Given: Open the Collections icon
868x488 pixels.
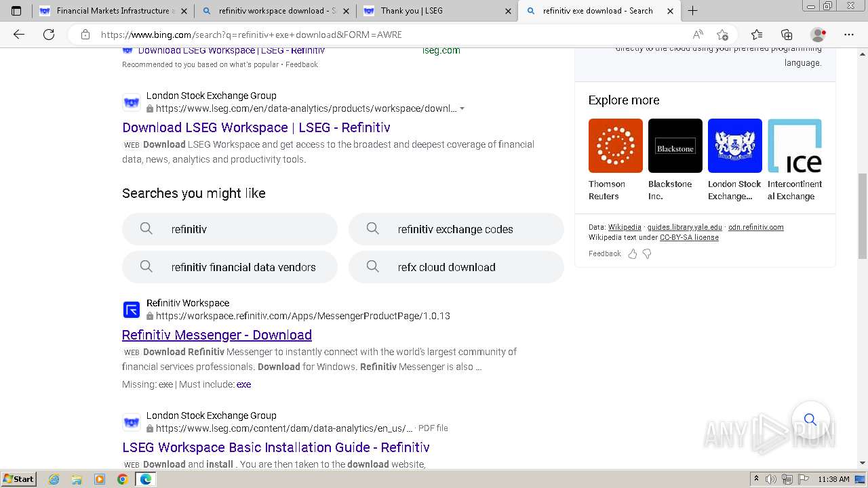Looking at the screenshot, I should point(787,35).
